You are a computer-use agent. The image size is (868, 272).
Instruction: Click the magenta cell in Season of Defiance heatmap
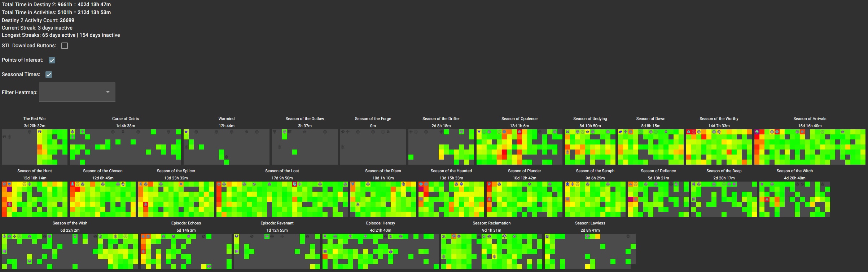(631, 199)
